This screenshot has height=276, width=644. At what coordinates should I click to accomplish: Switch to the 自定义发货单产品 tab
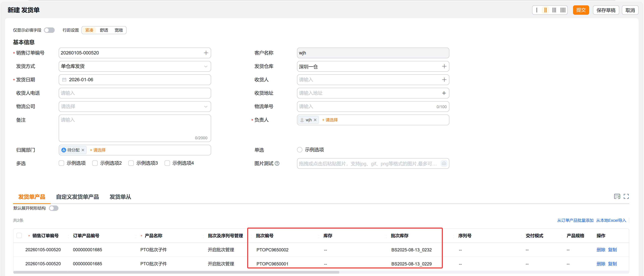click(78, 197)
